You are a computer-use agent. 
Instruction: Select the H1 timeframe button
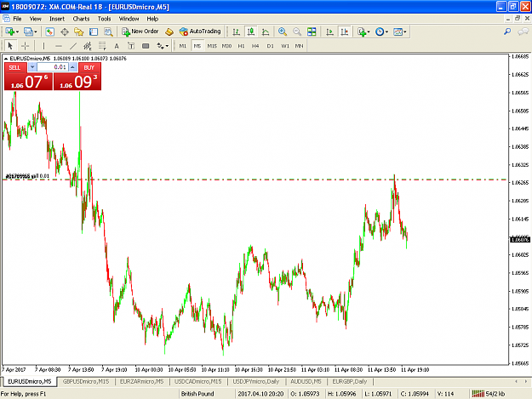241,46
